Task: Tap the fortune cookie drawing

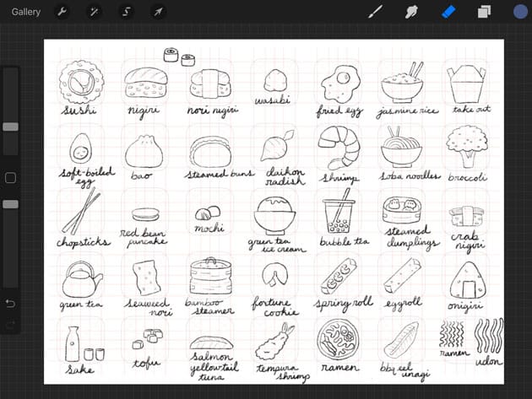Action: (x=274, y=275)
